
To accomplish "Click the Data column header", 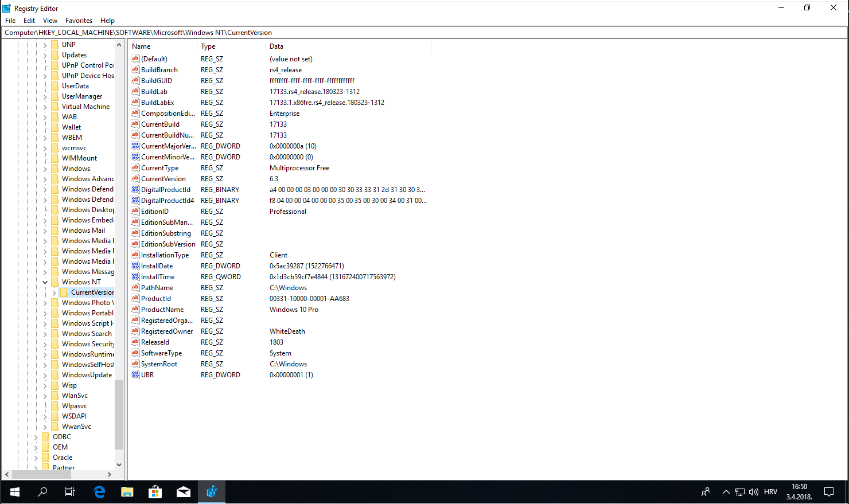I will (348, 46).
